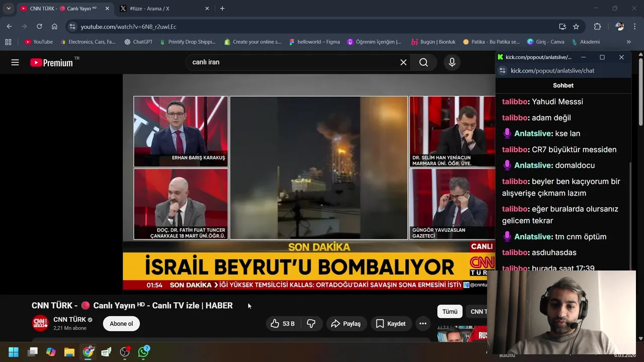Select chat message 'CR7 büyüktür messiden'

click(x=574, y=149)
